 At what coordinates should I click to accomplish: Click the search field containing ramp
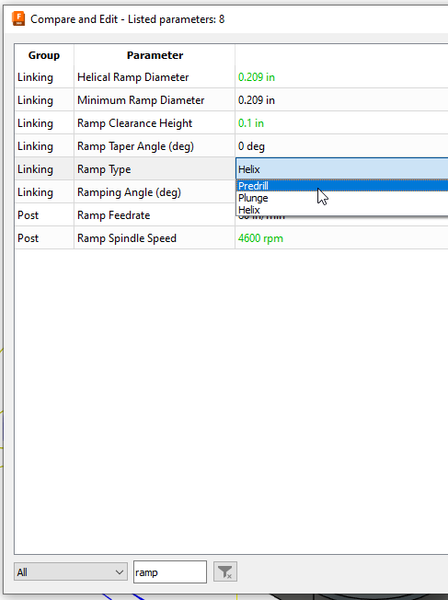(x=170, y=572)
